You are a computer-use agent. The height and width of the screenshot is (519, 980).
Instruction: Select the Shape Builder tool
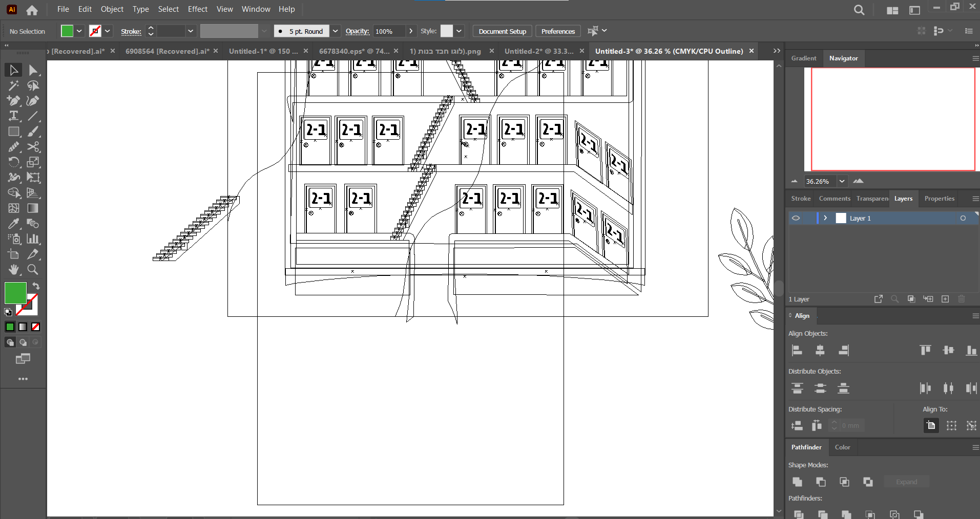[13, 193]
